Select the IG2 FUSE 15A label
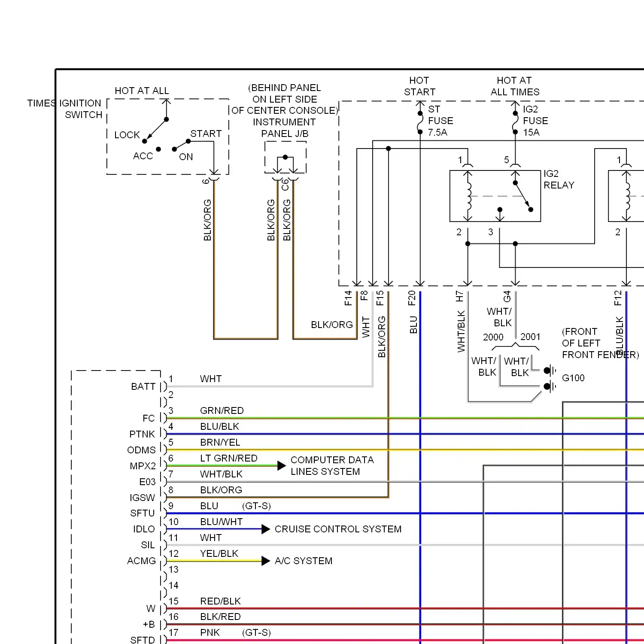644x644 pixels. click(535, 121)
